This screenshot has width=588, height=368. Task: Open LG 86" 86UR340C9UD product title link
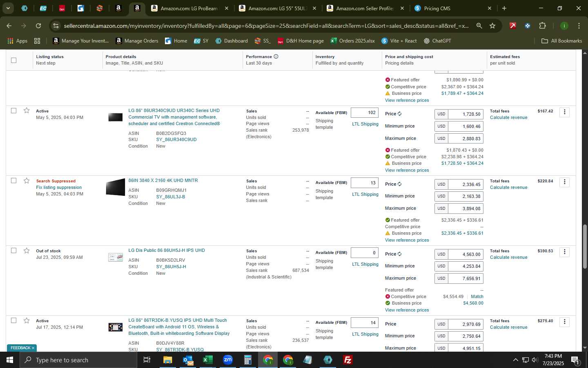tap(174, 117)
